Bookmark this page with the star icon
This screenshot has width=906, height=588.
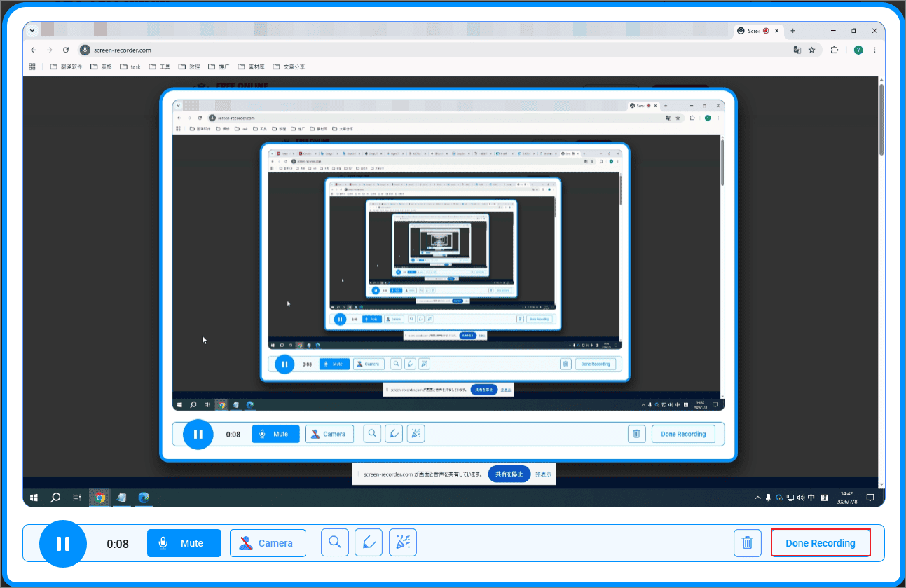point(811,50)
